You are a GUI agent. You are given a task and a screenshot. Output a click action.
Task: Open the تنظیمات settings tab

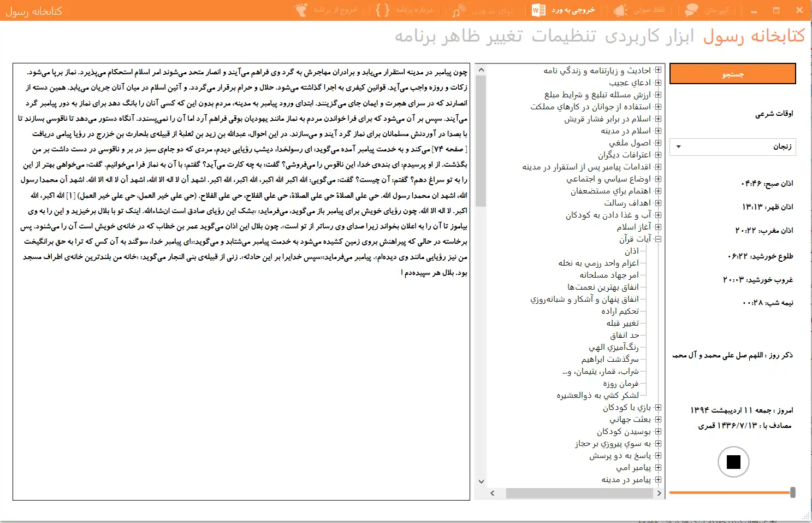tap(564, 36)
